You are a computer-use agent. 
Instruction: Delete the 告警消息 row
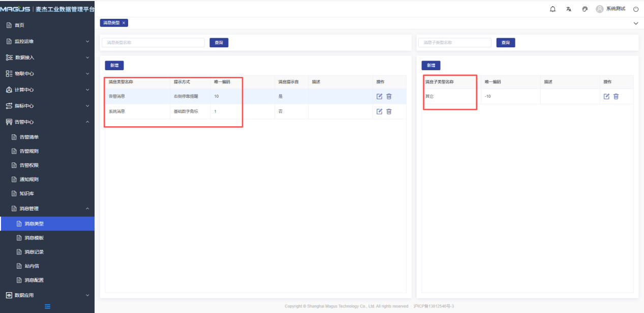[x=389, y=96]
